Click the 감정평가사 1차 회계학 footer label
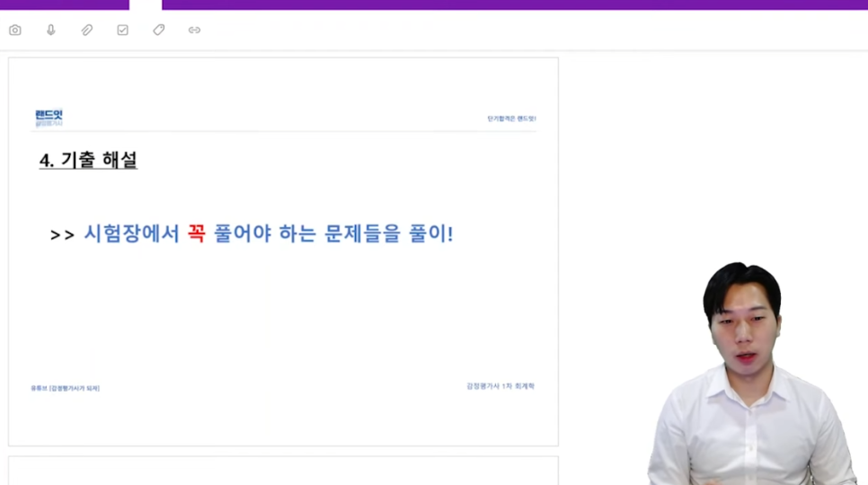868x485 pixels. (x=500, y=386)
